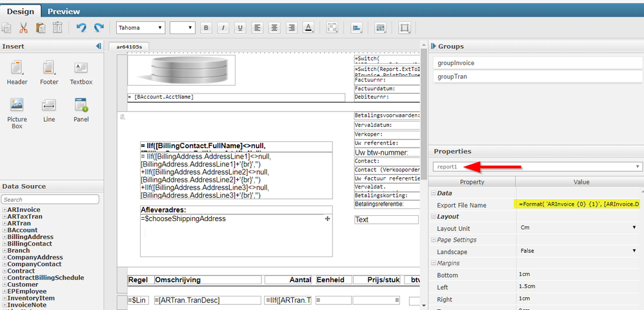Toggle italic formatting
The image size is (644, 310).
[x=223, y=28]
